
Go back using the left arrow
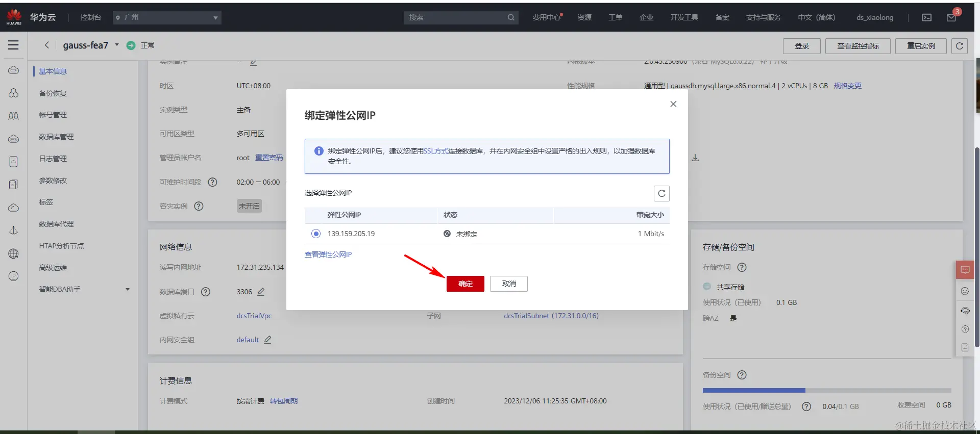click(x=47, y=45)
